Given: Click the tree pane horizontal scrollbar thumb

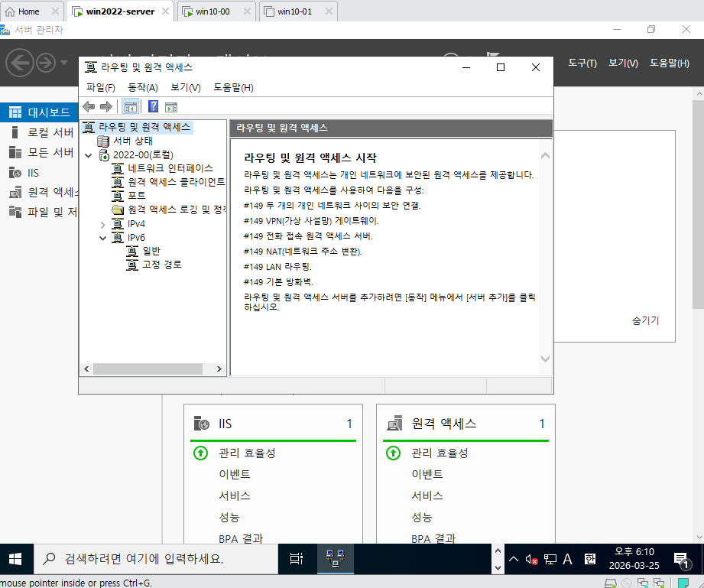Looking at the screenshot, I should tap(148, 369).
